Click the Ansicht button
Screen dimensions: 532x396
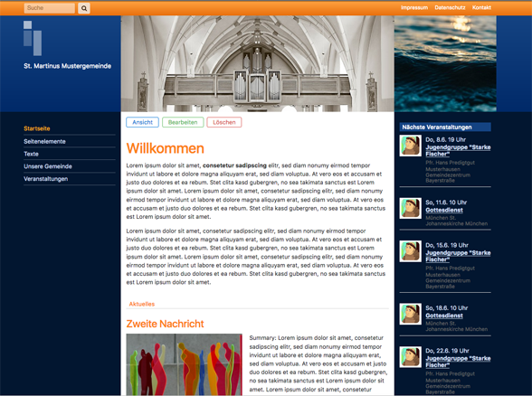click(x=143, y=122)
